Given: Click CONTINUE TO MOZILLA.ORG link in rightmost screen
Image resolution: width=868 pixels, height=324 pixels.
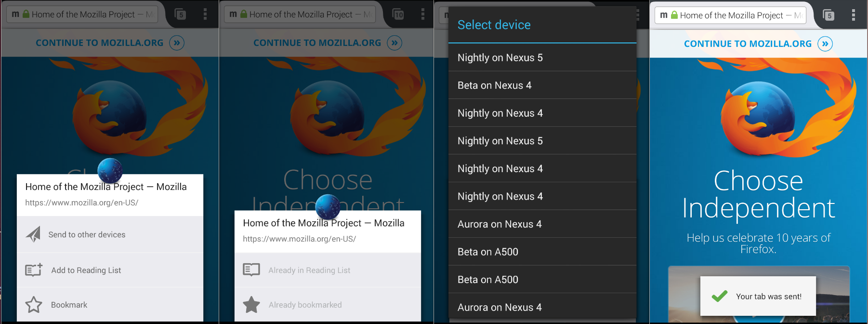Looking at the screenshot, I should (748, 44).
